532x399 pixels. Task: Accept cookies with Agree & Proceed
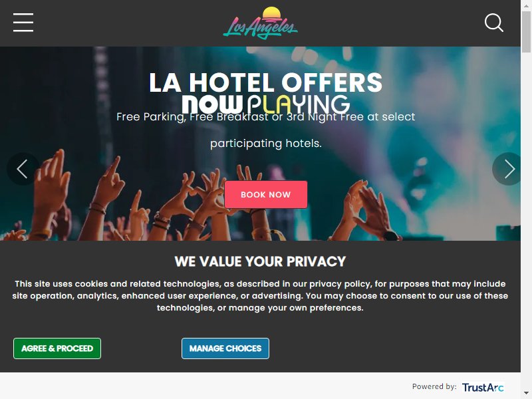[x=57, y=348]
